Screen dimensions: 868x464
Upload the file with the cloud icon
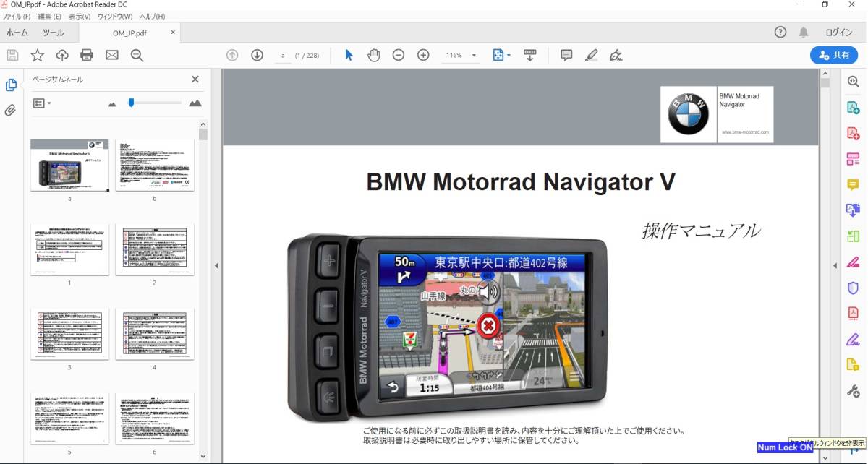[62, 55]
